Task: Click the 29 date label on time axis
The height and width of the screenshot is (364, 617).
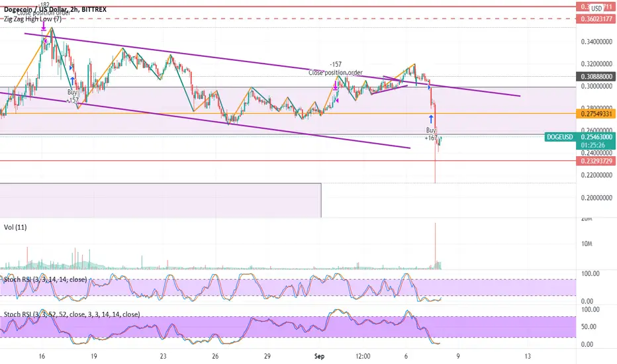Action: point(267,356)
